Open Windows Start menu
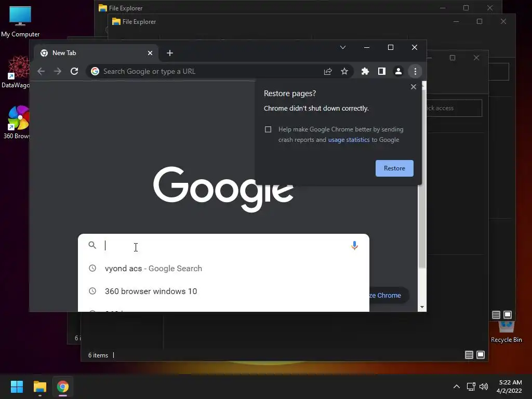This screenshot has width=532, height=399. [x=17, y=387]
